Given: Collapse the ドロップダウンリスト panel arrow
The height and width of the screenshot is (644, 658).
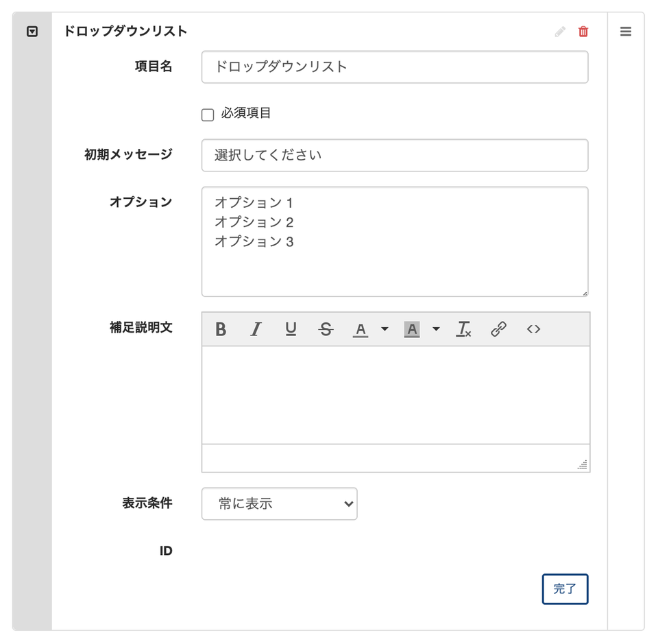Looking at the screenshot, I should point(32,32).
